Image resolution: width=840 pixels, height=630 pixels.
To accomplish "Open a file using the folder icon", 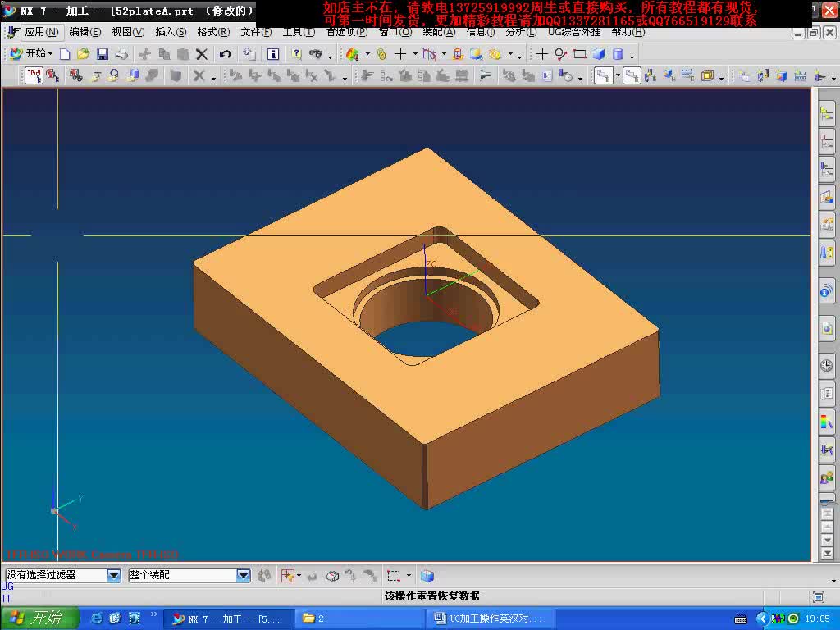I will point(83,54).
